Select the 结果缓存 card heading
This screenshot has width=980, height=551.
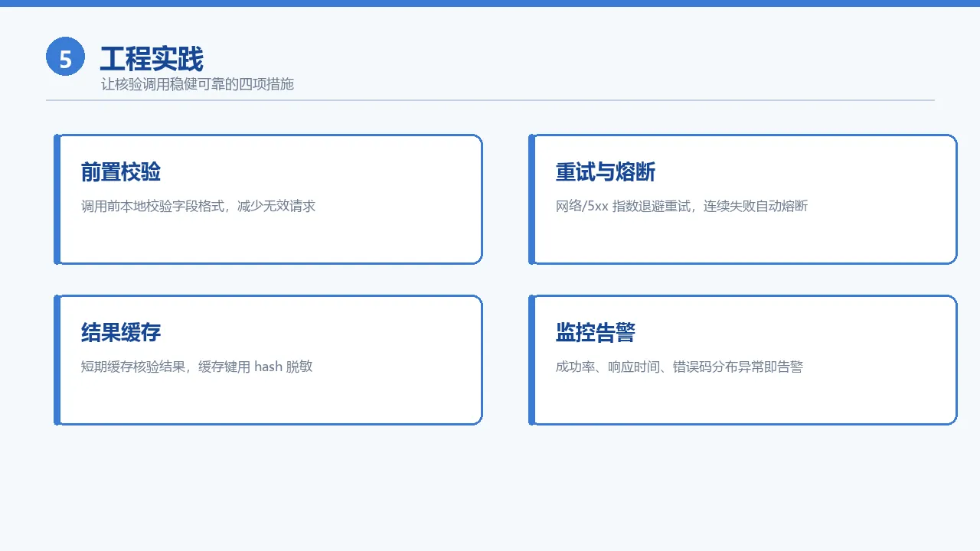(121, 333)
